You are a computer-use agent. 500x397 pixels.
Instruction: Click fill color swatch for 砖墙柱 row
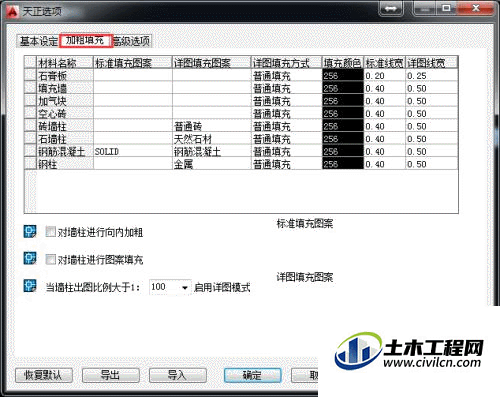343,126
